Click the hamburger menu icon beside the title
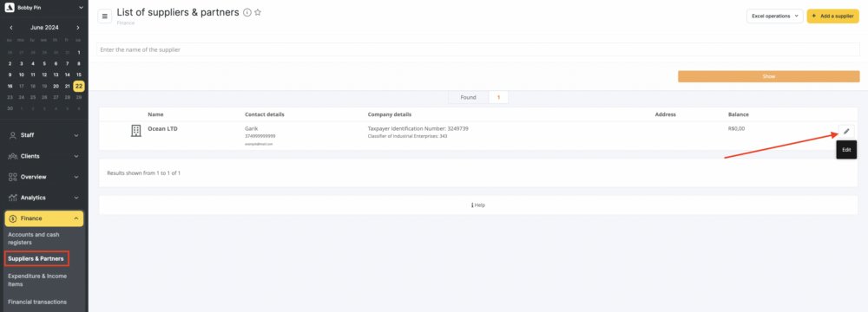 [105, 16]
